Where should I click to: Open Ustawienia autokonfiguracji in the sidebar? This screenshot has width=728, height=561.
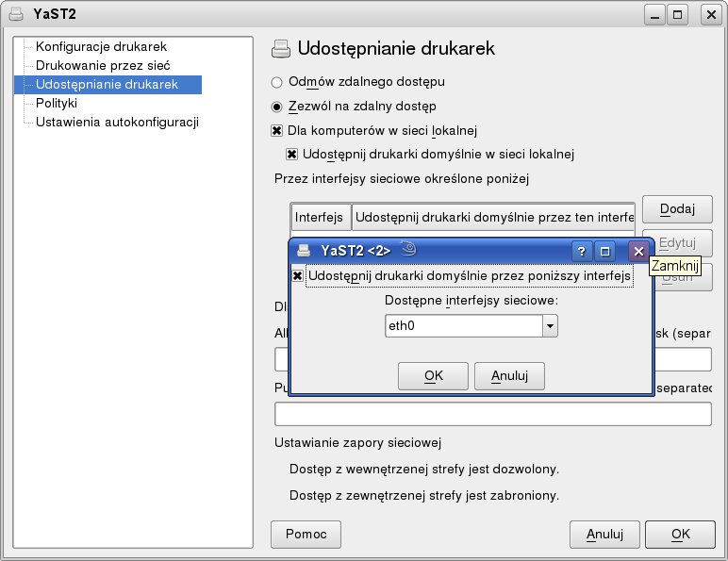point(117,122)
